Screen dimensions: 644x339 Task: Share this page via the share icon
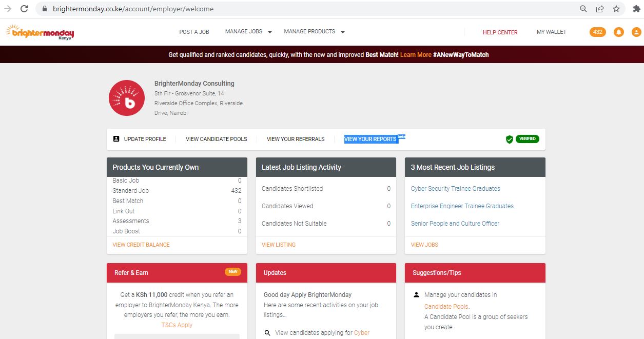(600, 9)
